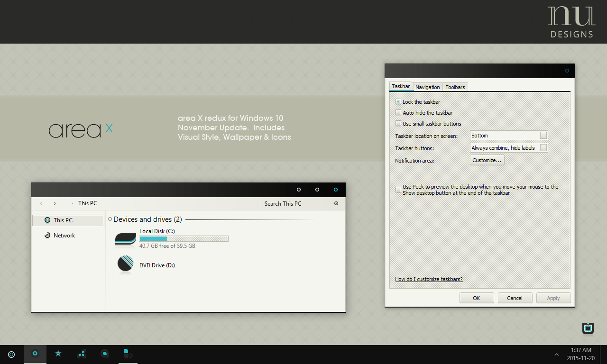Viewport: 607px width, 364px height.
Task: Click the Start button on the taskbar
Action: click(11, 355)
